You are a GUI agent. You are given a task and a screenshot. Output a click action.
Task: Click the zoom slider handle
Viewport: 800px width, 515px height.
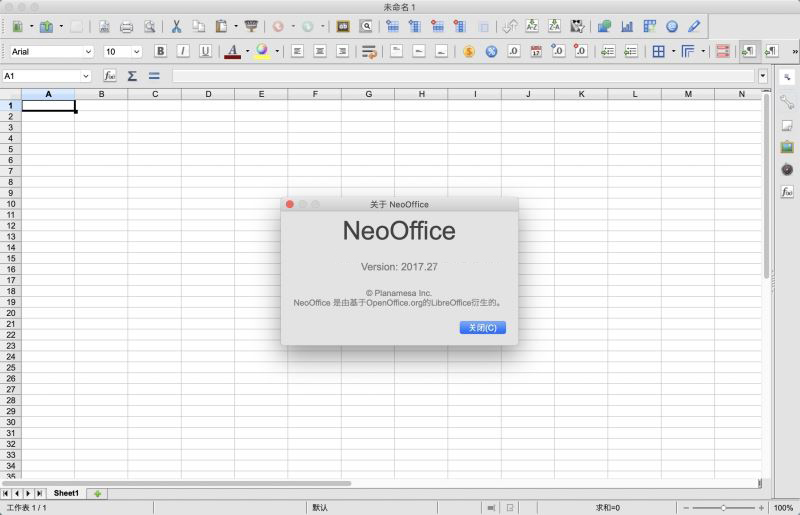(723, 508)
